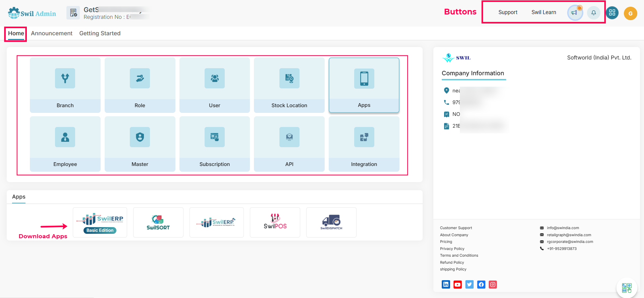Switch to the Home tab
This screenshot has height=298, width=644.
point(16,33)
